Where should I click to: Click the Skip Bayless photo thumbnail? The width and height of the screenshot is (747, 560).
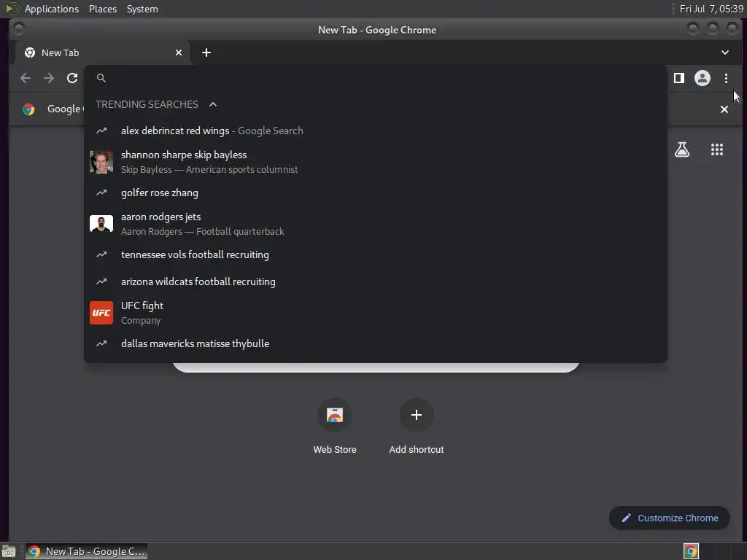[101, 162]
